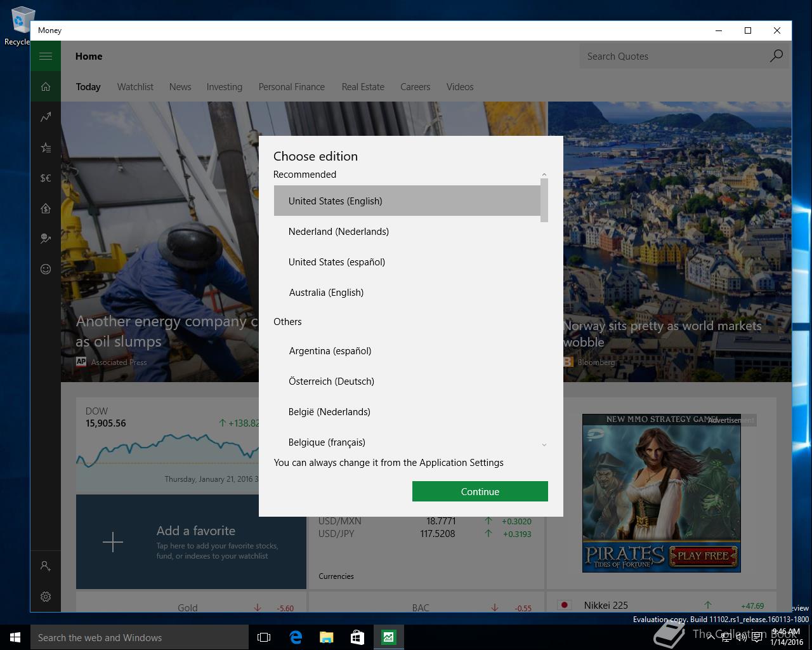Viewport: 812px width, 650px height.
Task: Switch to the Watchlist tab
Action: [x=135, y=87]
